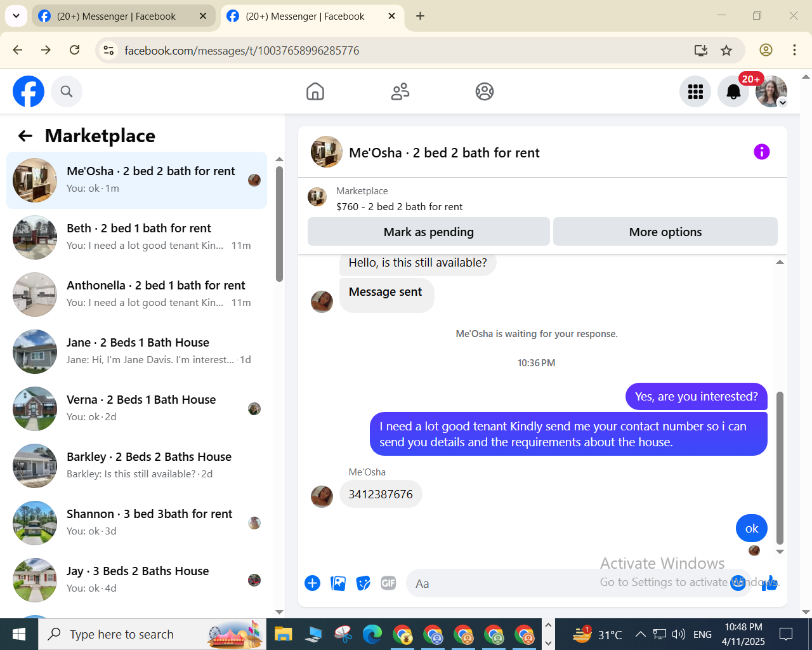Image resolution: width=812 pixels, height=650 pixels.
Task: Open the tab search dropdown
Action: pos(15,16)
